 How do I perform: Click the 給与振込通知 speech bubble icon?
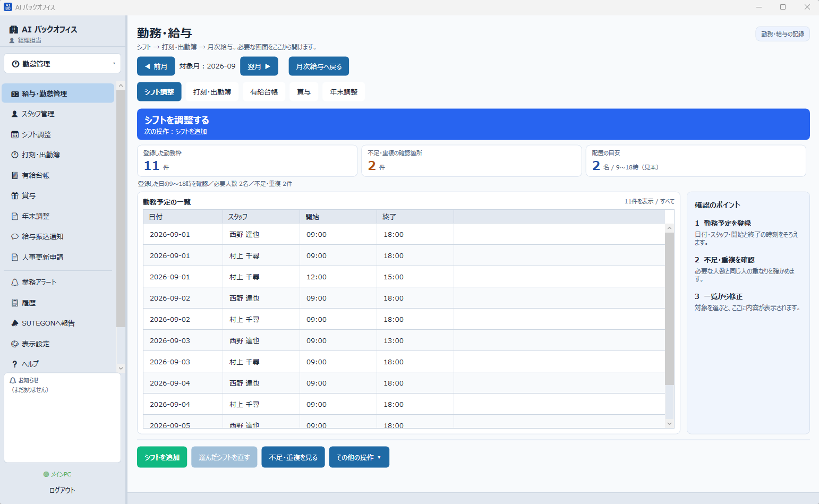coord(15,237)
